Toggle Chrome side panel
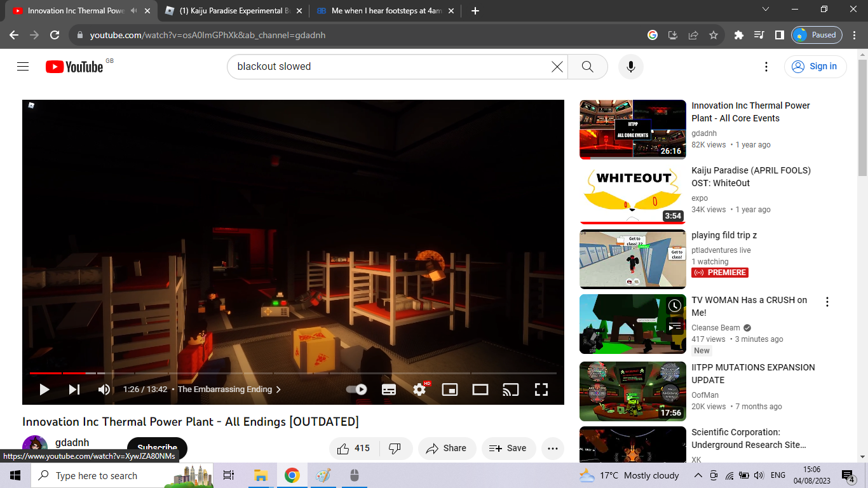This screenshot has width=868, height=488. click(779, 35)
